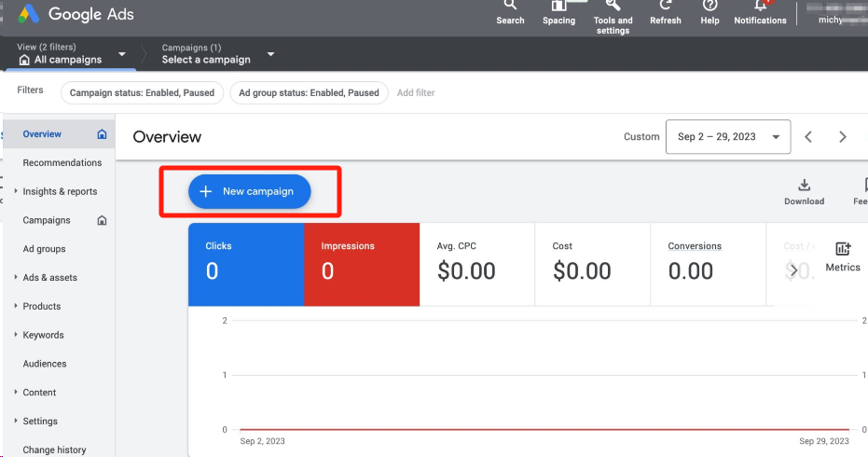Click the home icon beside Overview
Image resolution: width=868 pixels, height=457 pixels.
coord(102,134)
